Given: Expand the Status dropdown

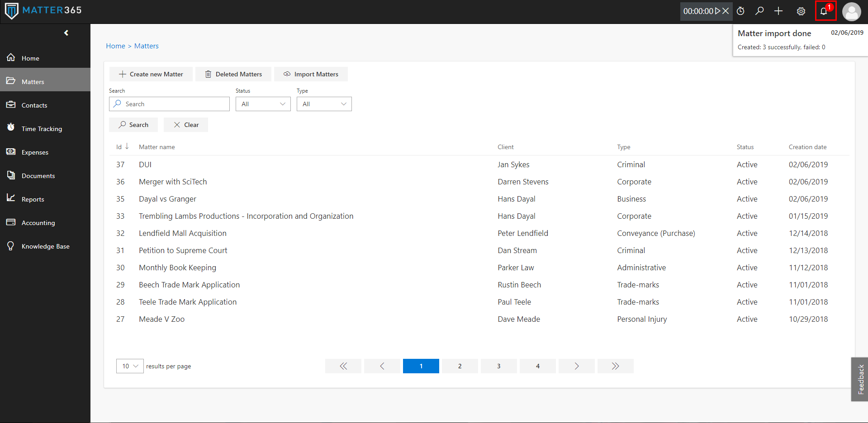Looking at the screenshot, I should pos(263,104).
